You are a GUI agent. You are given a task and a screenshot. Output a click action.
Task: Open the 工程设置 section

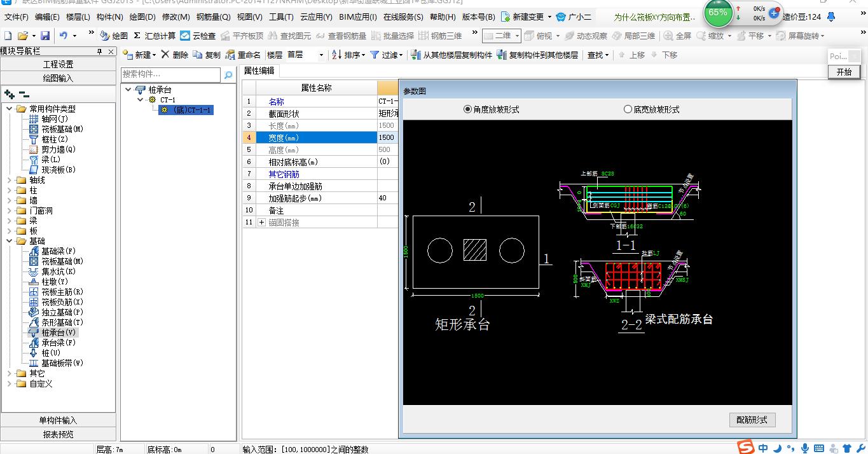click(59, 64)
